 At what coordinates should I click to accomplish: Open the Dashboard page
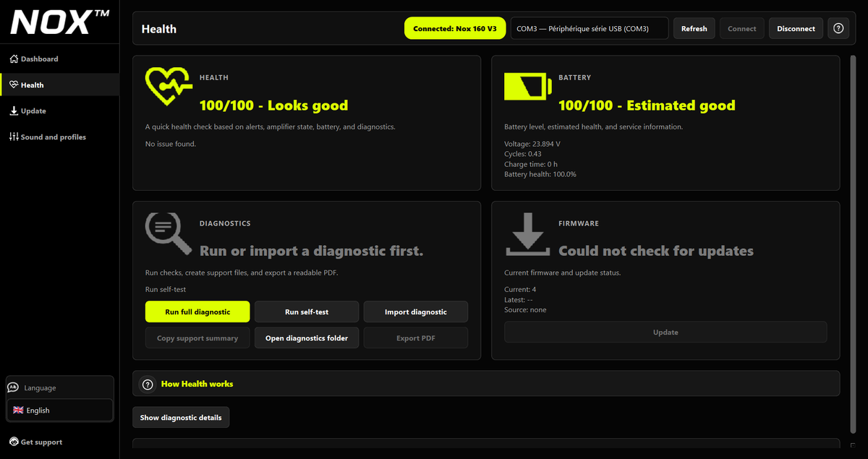pos(59,59)
